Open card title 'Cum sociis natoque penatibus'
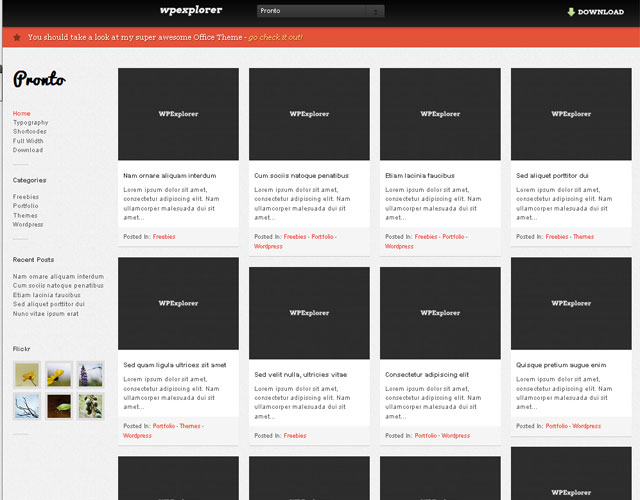Viewport: 640px width, 500px height. click(302, 176)
